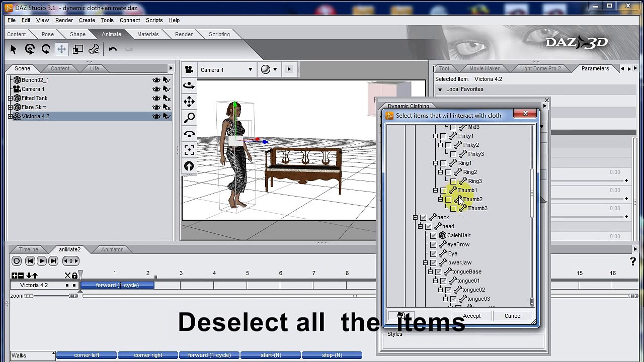
Task: Switch to the Timeline tab
Action: point(29,249)
